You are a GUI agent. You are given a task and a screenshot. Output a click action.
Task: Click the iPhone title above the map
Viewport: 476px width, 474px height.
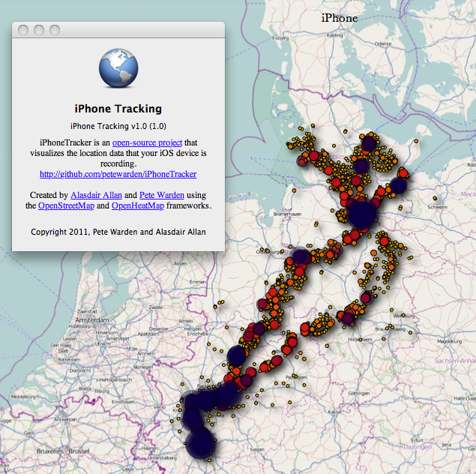point(340,18)
